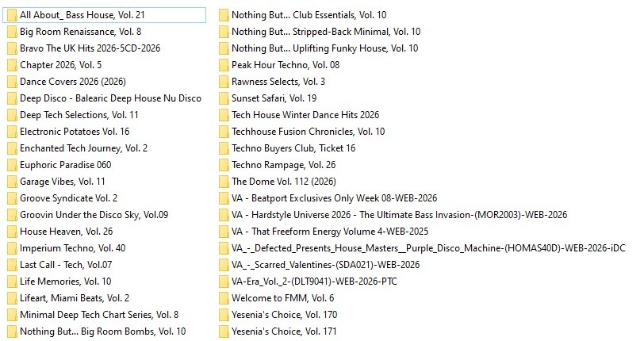Click folder icon of Nothing But... Stripped-Back Minimal
644x341 pixels.
click(224, 32)
